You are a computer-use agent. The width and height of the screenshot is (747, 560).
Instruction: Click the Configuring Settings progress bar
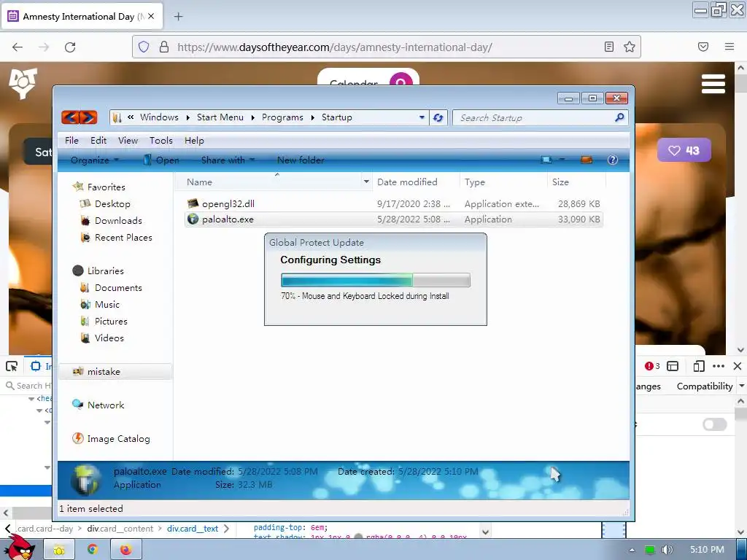(376, 280)
